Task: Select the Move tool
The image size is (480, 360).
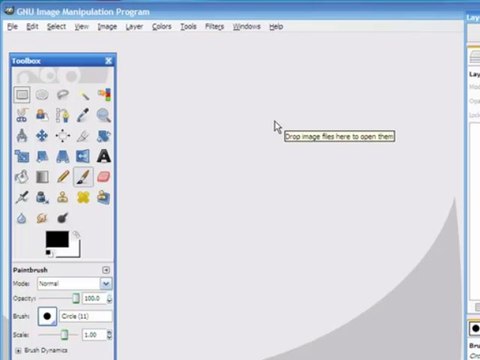Action: (42, 136)
